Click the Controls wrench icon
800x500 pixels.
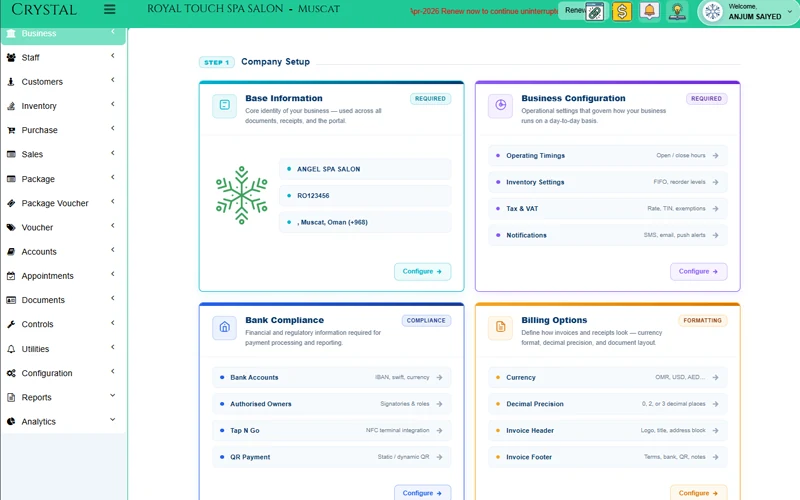(x=11, y=324)
